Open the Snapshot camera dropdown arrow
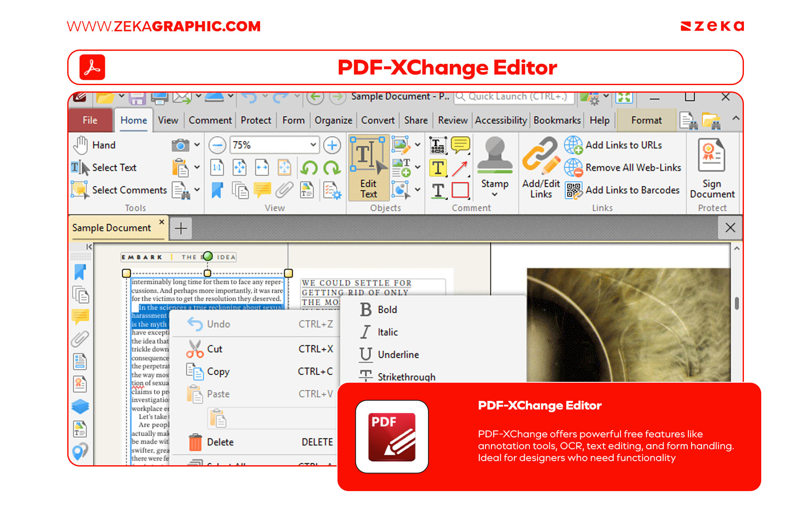Screen dimensions: 812x508 [x=197, y=145]
